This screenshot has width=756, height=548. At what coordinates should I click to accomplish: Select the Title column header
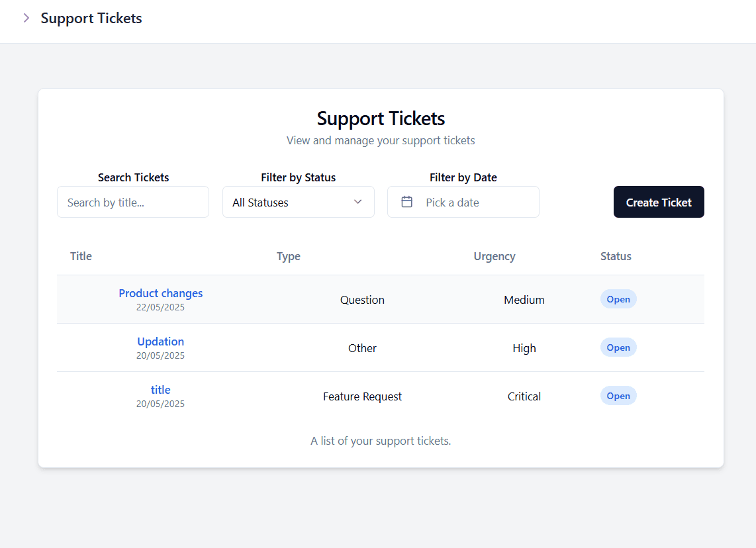point(81,256)
